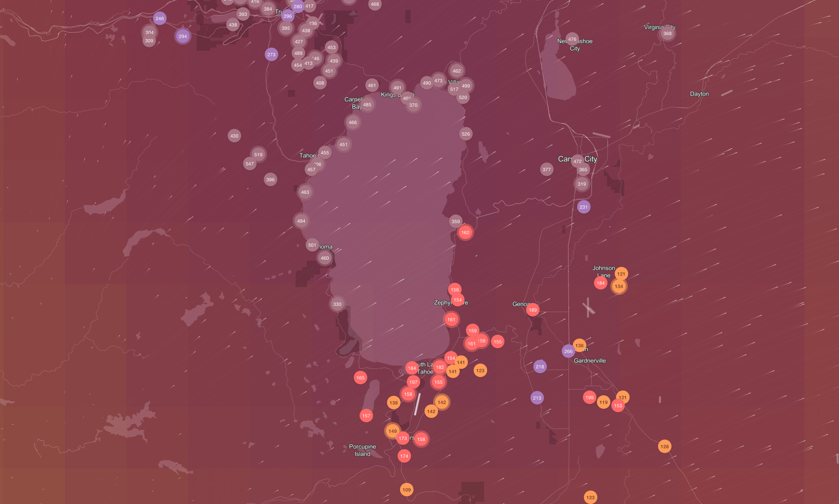The image size is (839, 504).
Task: Click the sensor marker reading 519
Action: (258, 155)
